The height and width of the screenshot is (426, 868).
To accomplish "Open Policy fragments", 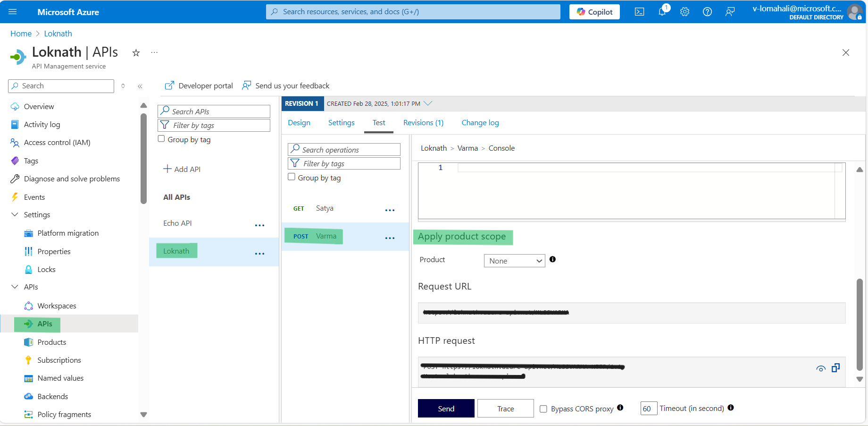I will pyautogui.click(x=64, y=415).
